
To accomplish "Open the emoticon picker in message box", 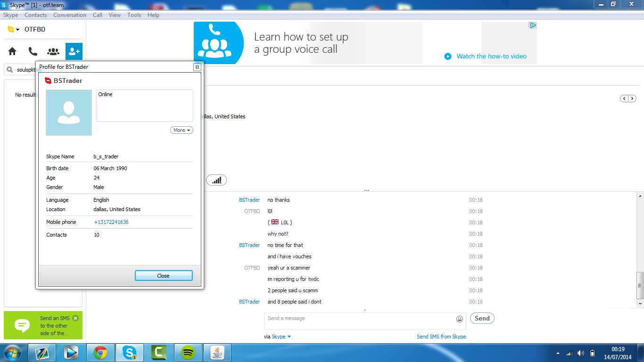I will pyautogui.click(x=460, y=319).
